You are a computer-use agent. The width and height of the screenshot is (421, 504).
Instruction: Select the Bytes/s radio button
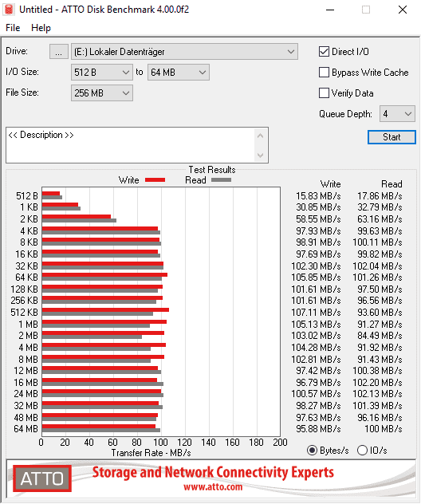pos(312,451)
